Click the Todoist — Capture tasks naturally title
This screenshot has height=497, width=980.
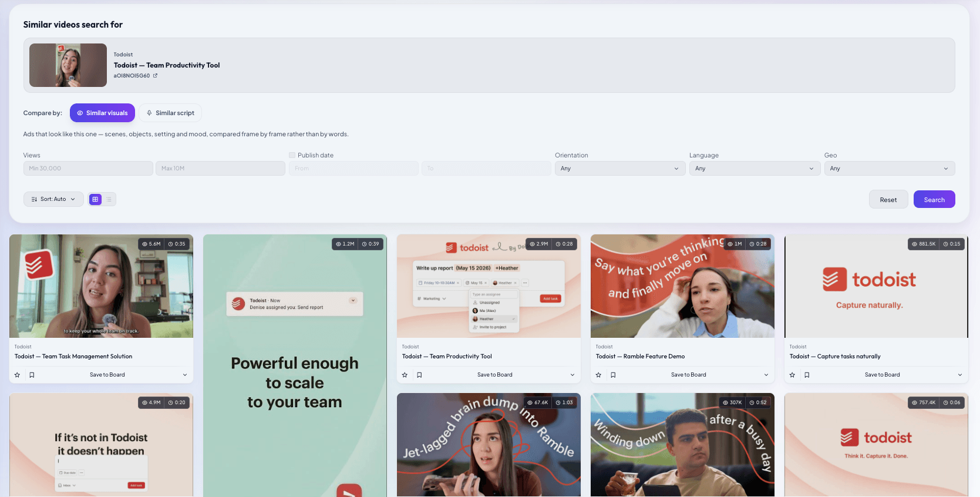click(835, 357)
